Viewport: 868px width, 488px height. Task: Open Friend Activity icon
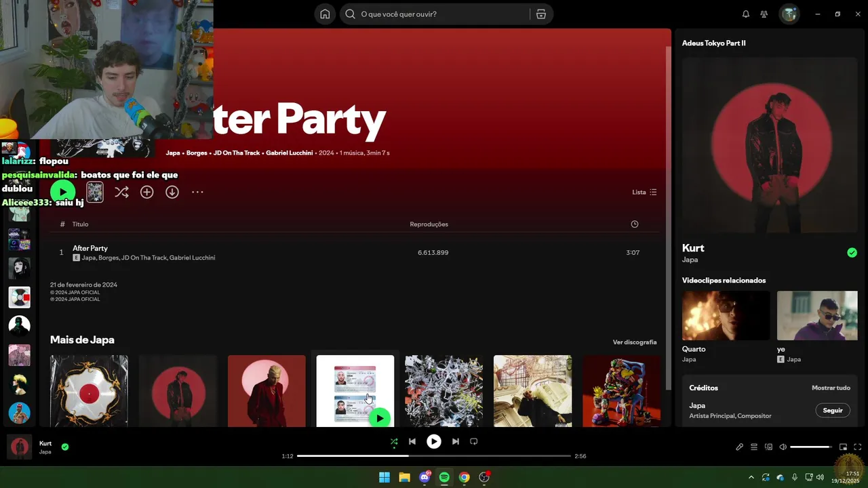click(764, 14)
